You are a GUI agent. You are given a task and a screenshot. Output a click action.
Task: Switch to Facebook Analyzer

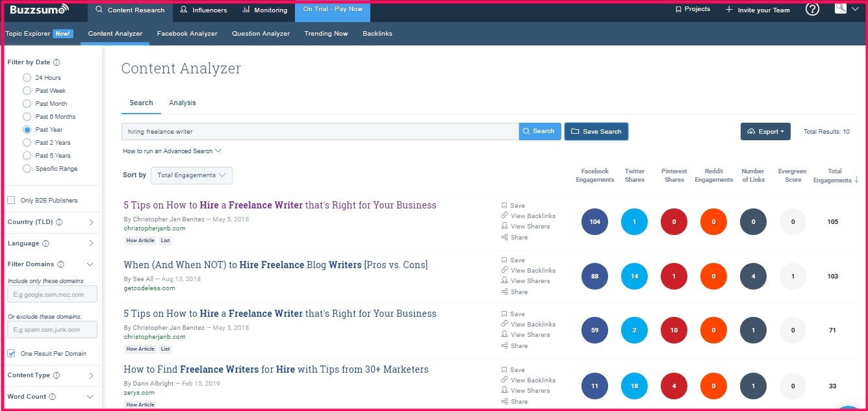pyautogui.click(x=187, y=34)
